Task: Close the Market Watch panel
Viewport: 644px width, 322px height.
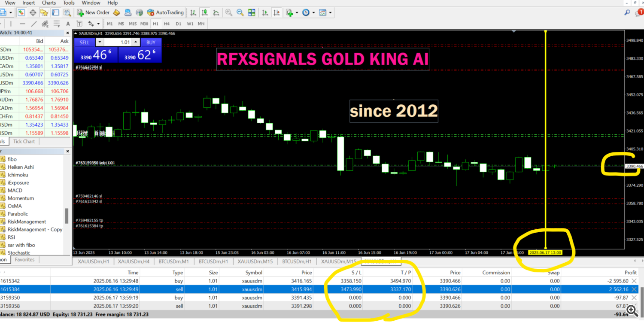Action: 67,33
